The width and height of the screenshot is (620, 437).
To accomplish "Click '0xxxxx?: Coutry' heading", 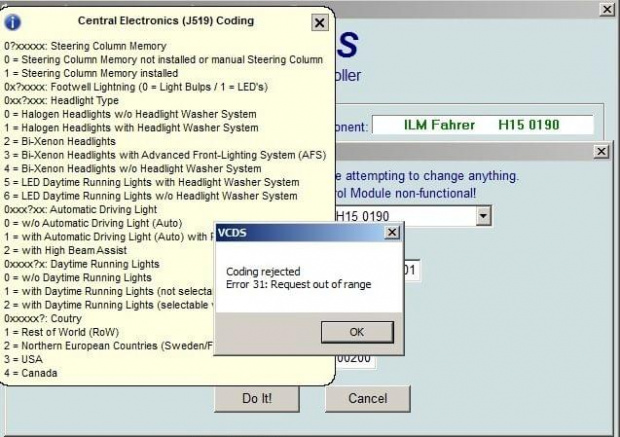I will (x=43, y=318).
